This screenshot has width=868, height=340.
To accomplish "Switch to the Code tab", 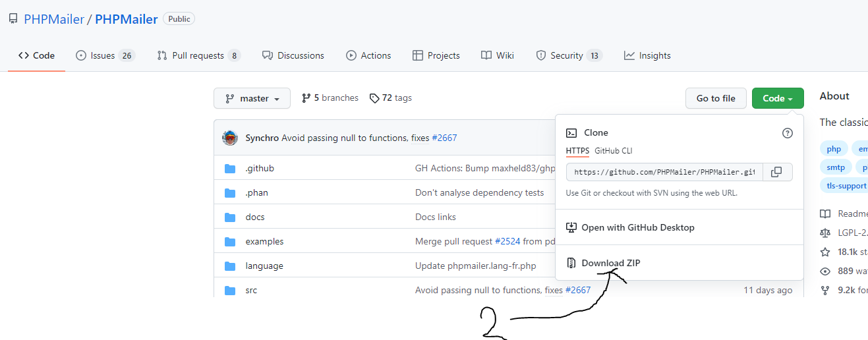I will [37, 55].
